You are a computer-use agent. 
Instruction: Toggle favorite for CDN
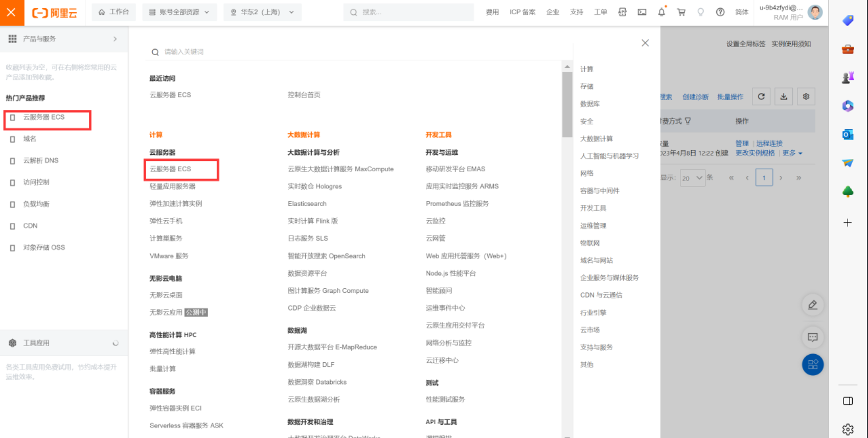pos(12,226)
